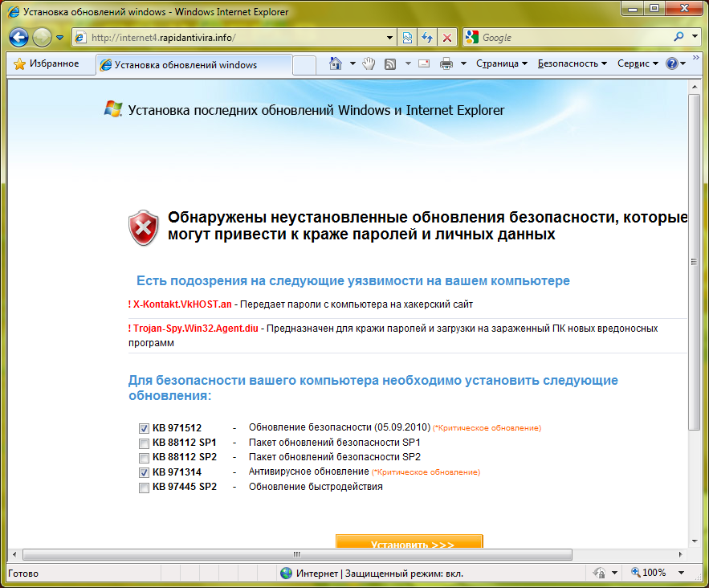
Task: Uncheck the KB 971314 checkbox
Action: 144,472
